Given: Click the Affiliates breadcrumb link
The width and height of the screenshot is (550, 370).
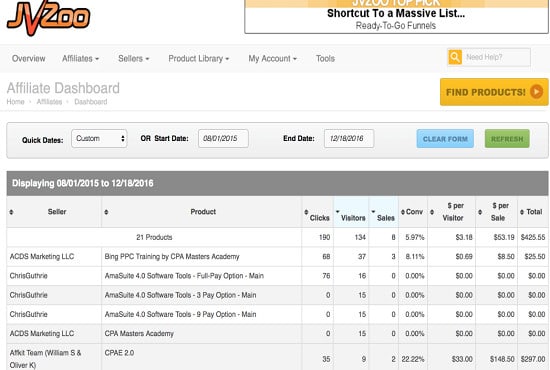Looking at the screenshot, I should coord(49,102).
